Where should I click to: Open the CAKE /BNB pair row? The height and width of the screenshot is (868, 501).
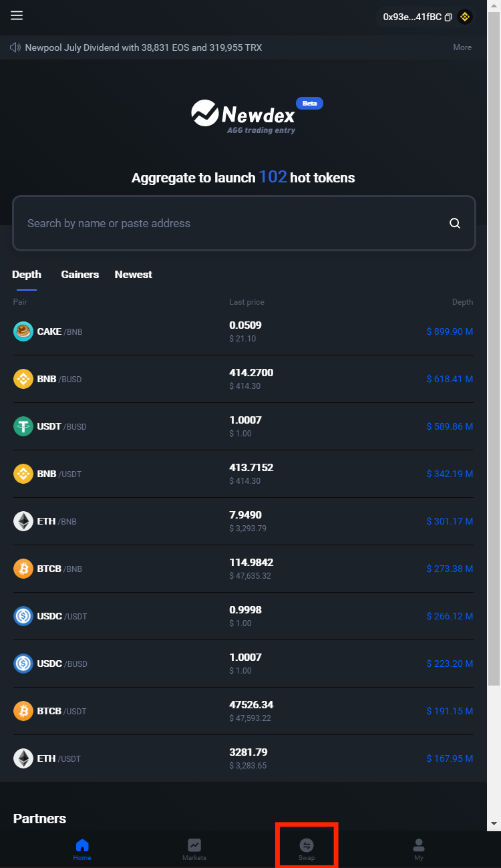pyautogui.click(x=244, y=331)
